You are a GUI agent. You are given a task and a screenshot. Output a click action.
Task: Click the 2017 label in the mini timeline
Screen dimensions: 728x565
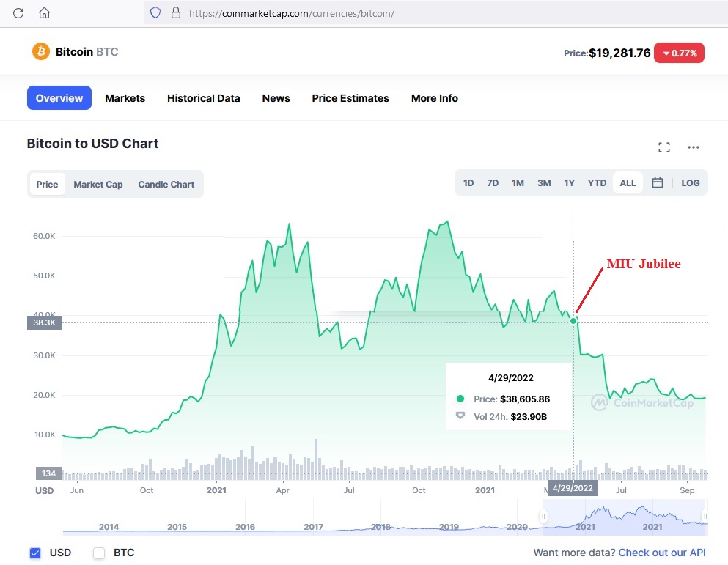[313, 526]
